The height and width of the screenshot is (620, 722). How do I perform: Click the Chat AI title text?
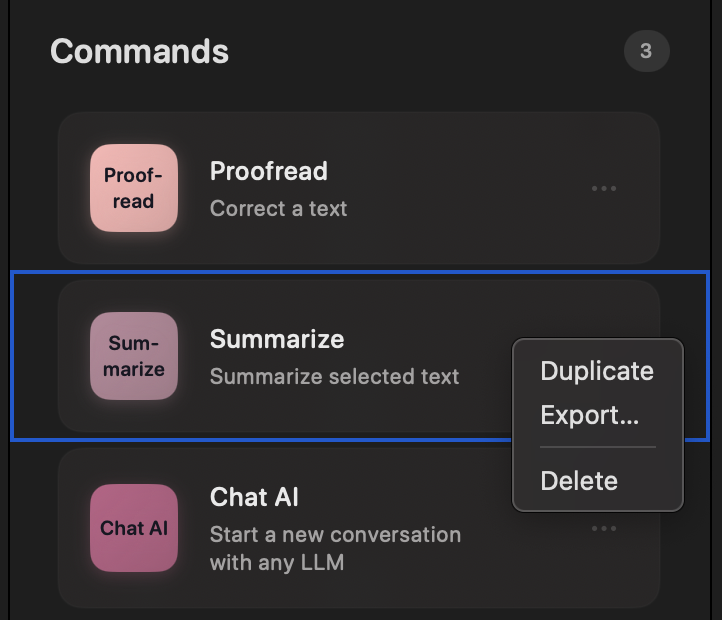[x=254, y=497]
